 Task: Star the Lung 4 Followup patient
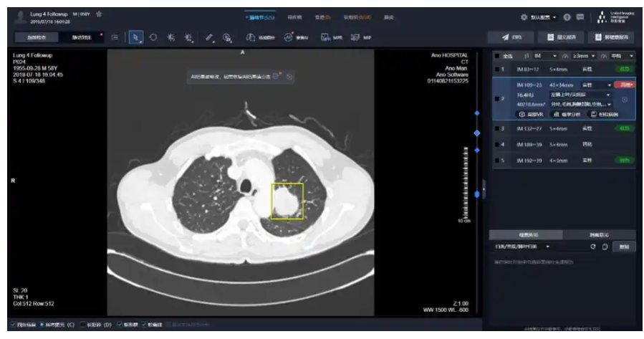pyautogui.click(x=99, y=14)
